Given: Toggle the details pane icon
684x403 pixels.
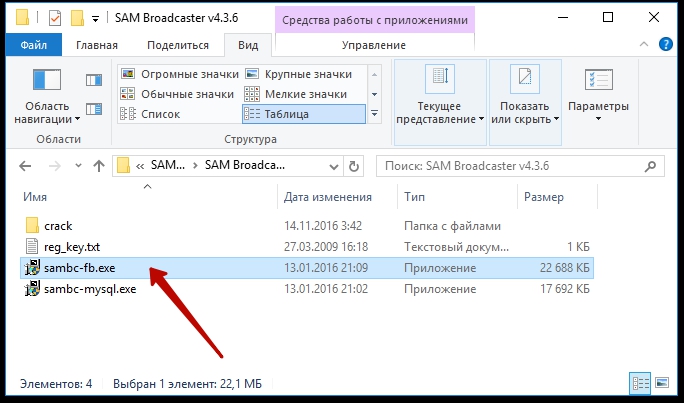Looking at the screenshot, I should pyautogui.click(x=94, y=109).
